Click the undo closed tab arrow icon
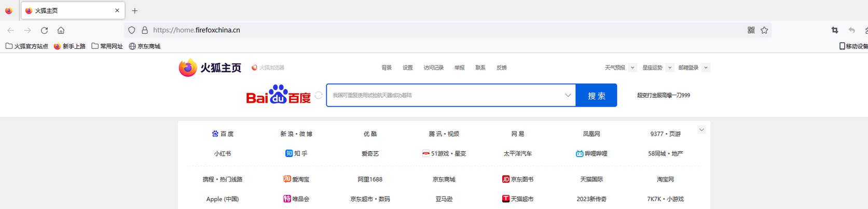This screenshot has width=868, height=209. click(x=851, y=30)
